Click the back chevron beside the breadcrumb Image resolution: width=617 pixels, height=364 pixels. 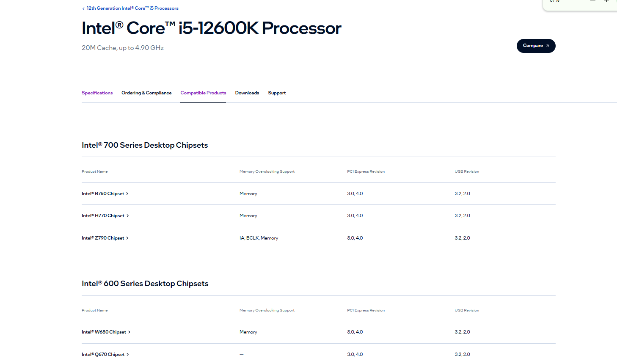[x=83, y=8]
